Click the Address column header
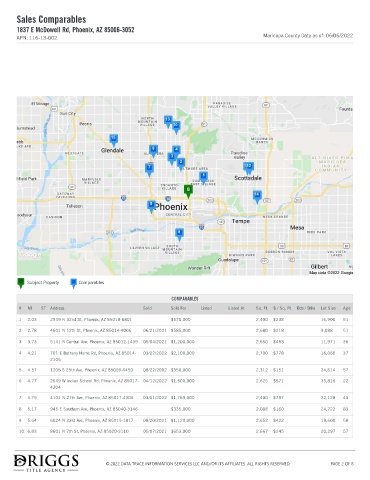This screenshot has width=370, height=480. [57, 308]
